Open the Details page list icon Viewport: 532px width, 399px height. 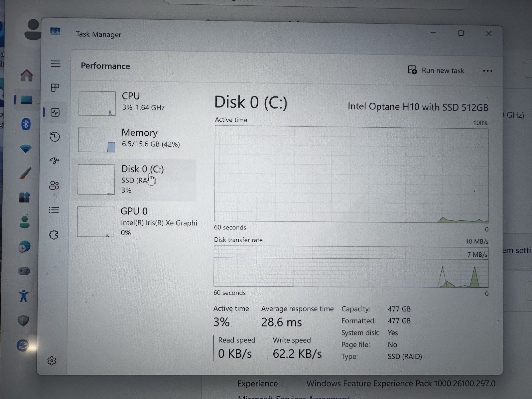[54, 210]
